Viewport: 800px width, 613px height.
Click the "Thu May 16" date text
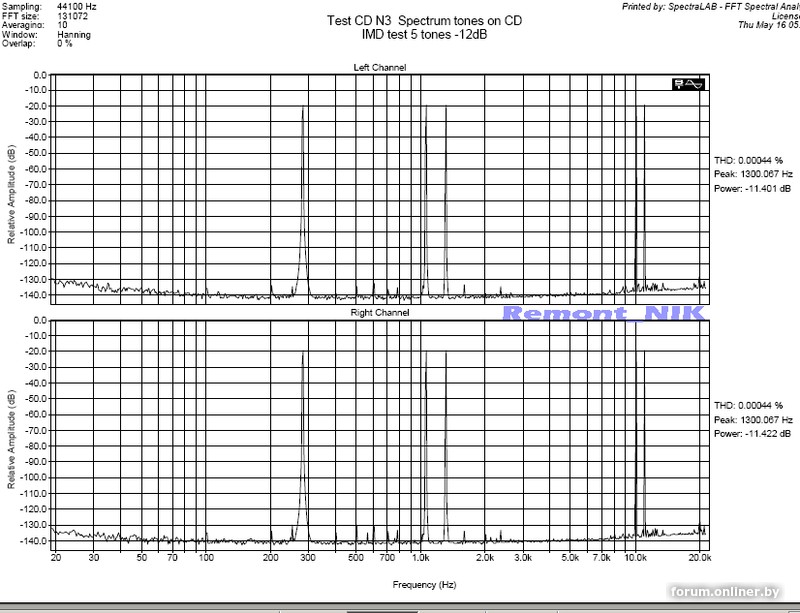coord(762,25)
